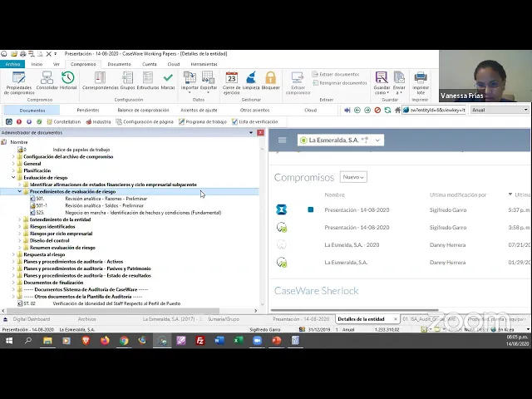Open the Importar ribbon tool
This screenshot has width=532, height=399.
[190, 82]
